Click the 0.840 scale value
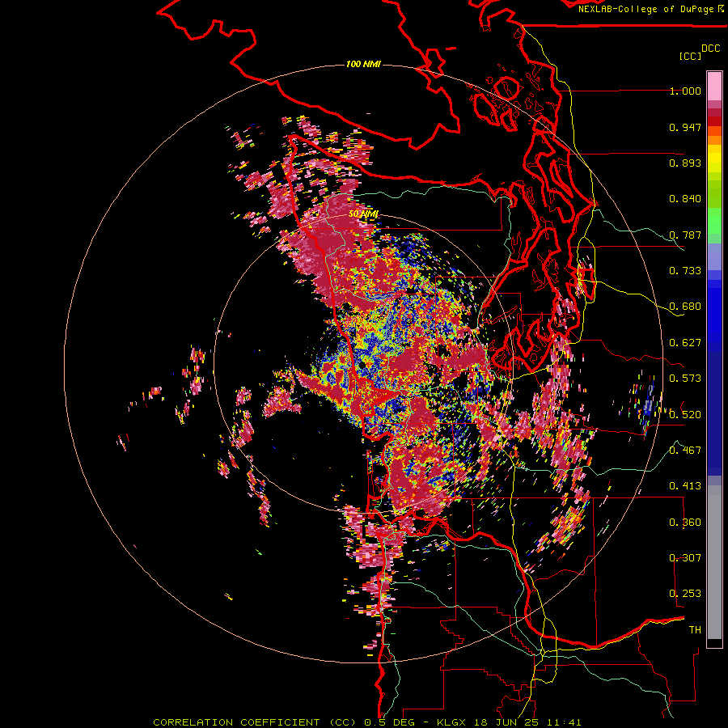Screen dimensions: 728x728 pos(685,199)
